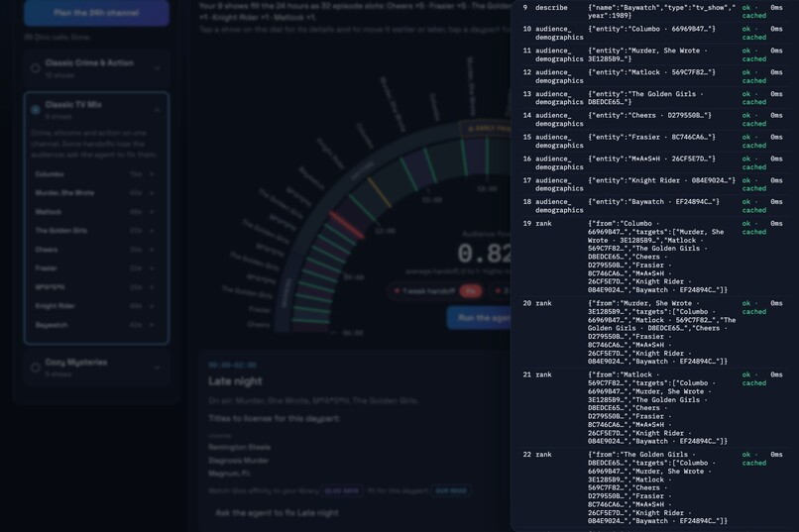Click the Late night daypart heading
This screenshot has height=532, width=799.
235,380
